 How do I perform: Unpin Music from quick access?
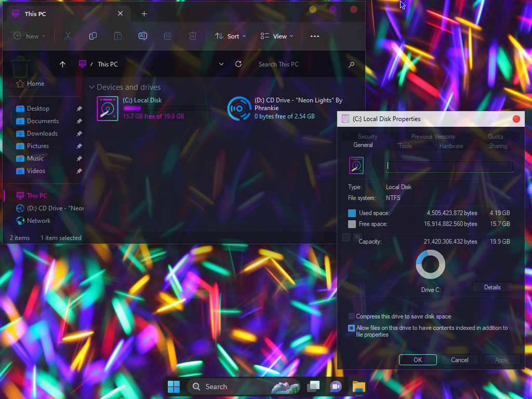(x=79, y=158)
